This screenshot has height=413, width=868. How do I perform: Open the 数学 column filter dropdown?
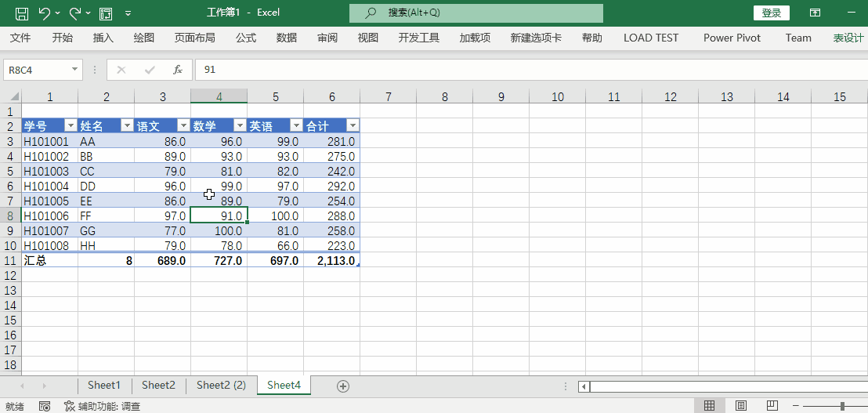(x=240, y=125)
